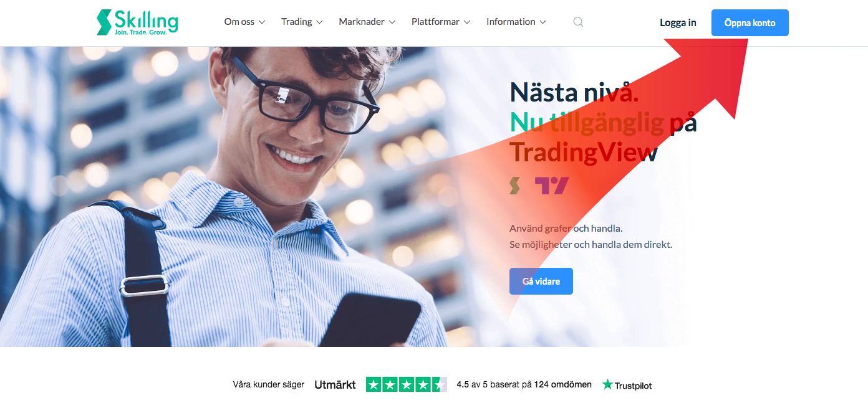
Task: Click the Gå vidare button
Action: pyautogui.click(x=541, y=282)
